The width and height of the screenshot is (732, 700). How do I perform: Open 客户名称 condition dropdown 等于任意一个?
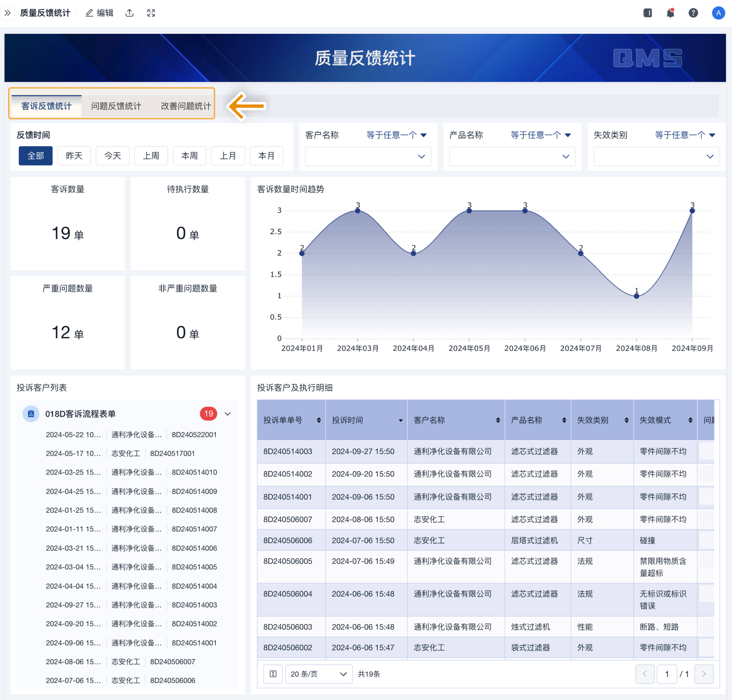coord(396,135)
